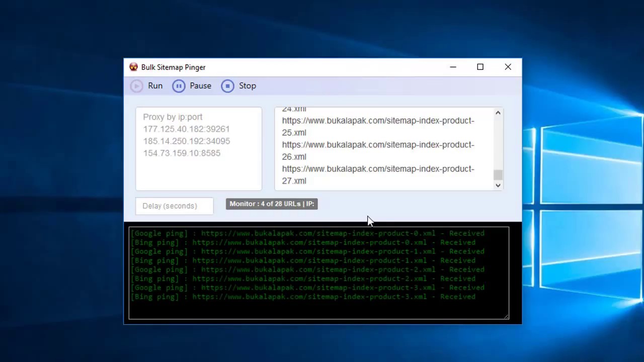Click the log console resize grip corner

tap(506, 316)
